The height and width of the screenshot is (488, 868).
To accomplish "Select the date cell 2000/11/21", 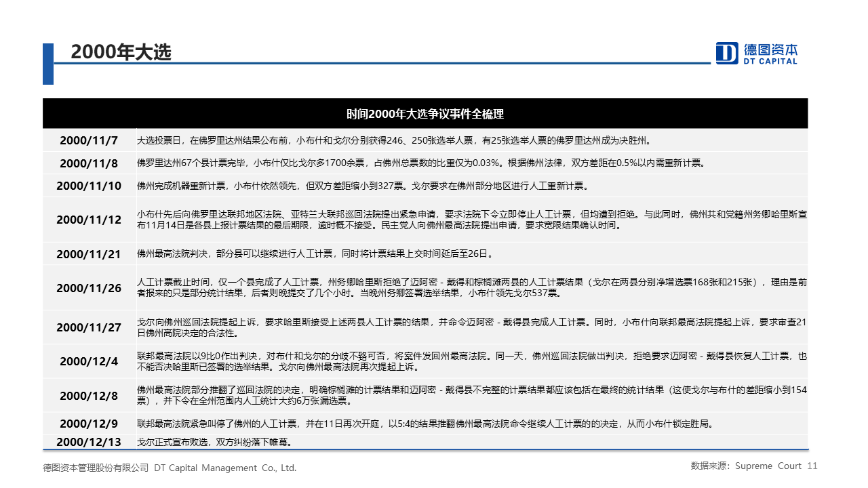I will [x=89, y=254].
